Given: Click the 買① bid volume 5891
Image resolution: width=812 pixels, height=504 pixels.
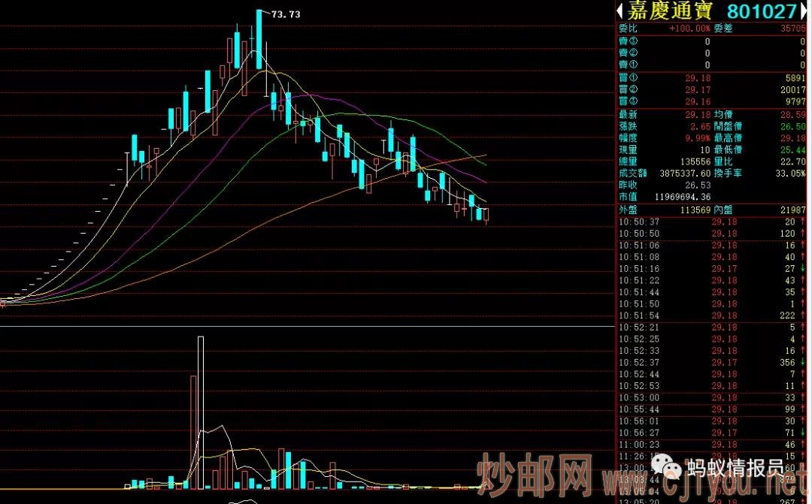Looking at the screenshot, I should (x=795, y=78).
